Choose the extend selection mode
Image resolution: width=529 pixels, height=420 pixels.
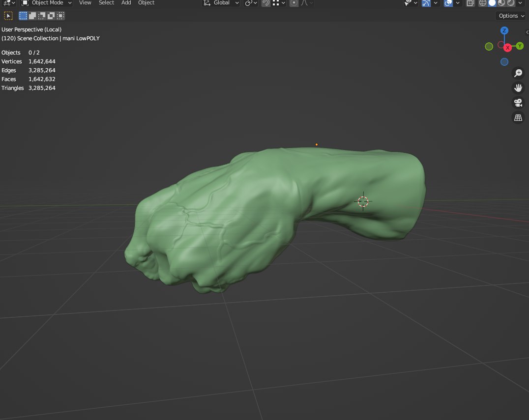32,16
